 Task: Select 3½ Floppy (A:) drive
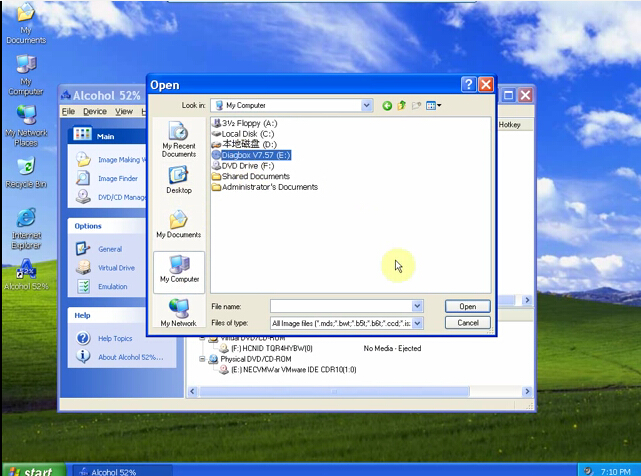coord(244,123)
